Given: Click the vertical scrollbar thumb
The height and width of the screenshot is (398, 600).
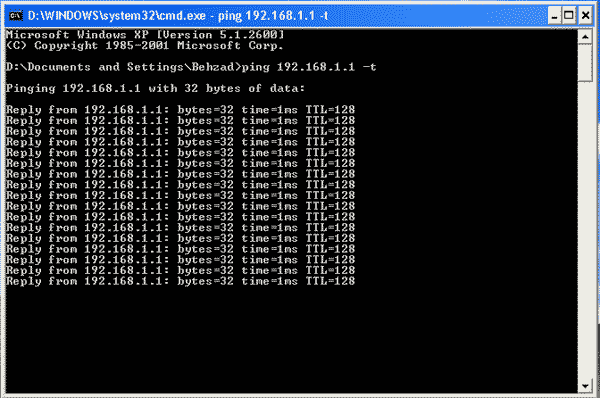Looking at the screenshot, I should (585, 62).
